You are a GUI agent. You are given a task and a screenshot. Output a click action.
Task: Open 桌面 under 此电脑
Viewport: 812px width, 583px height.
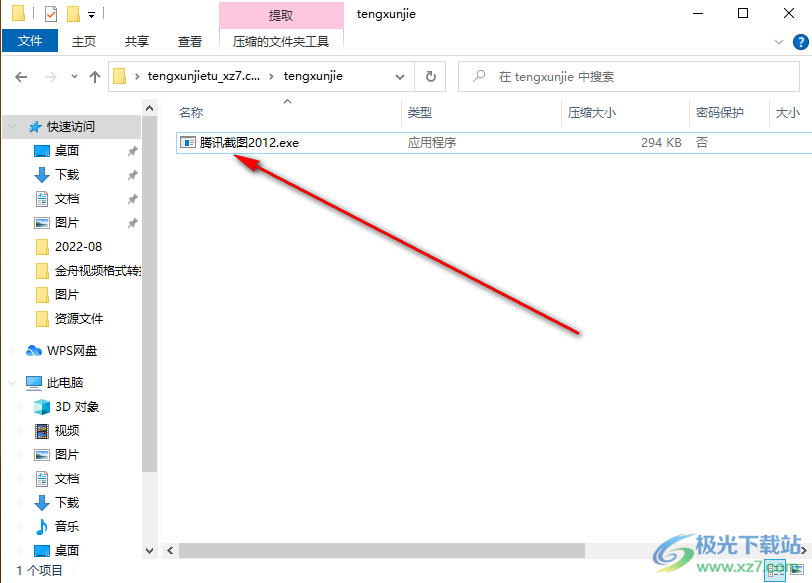(x=67, y=550)
